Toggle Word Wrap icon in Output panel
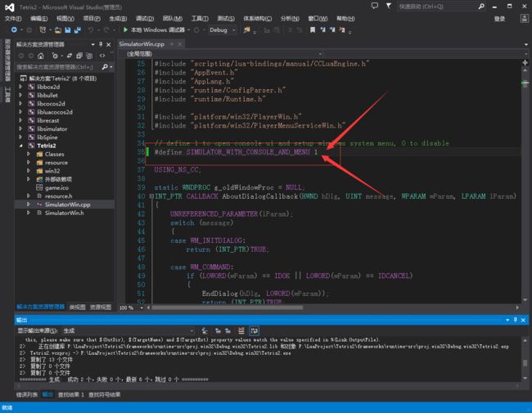The width and height of the screenshot is (532, 413). point(254,330)
